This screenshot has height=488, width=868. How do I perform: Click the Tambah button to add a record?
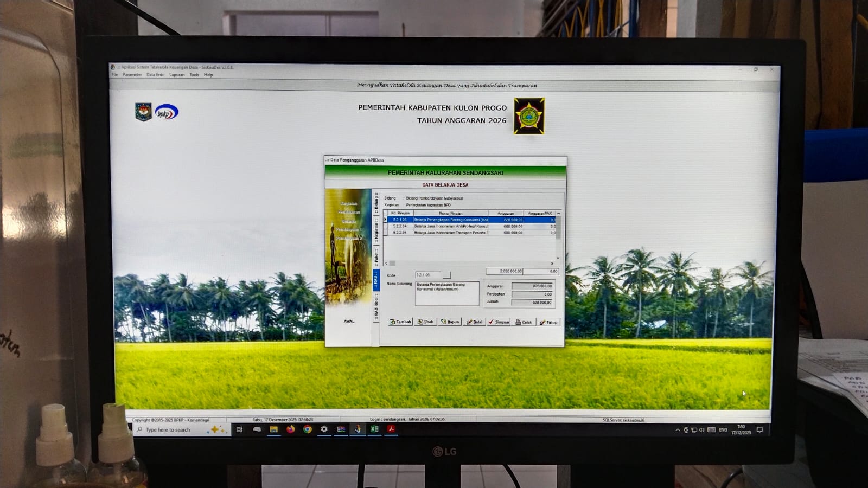400,322
